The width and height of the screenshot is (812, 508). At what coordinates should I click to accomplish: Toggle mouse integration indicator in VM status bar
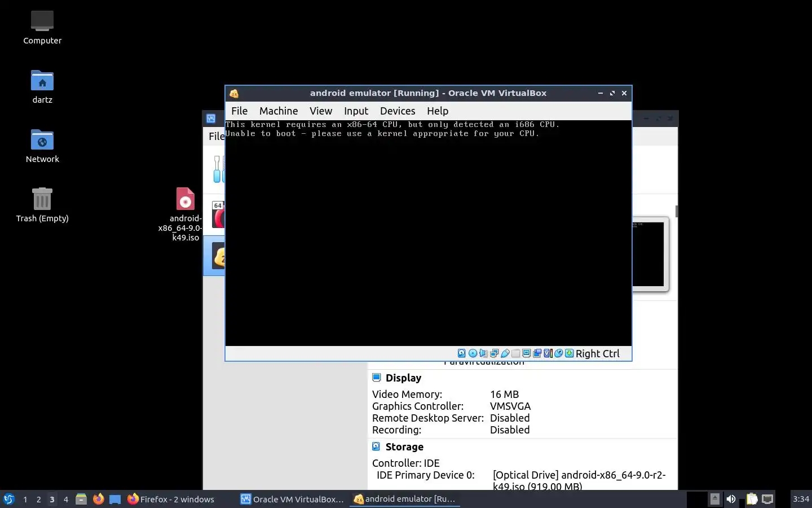(x=558, y=353)
